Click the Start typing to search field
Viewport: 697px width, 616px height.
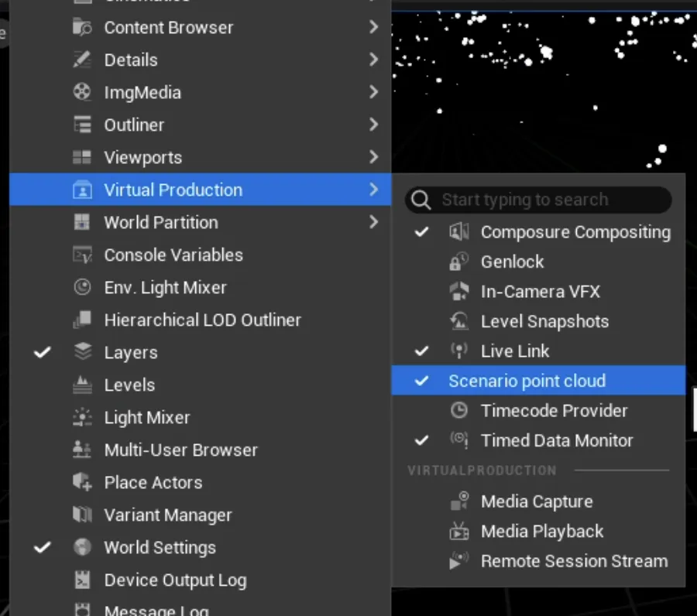538,200
